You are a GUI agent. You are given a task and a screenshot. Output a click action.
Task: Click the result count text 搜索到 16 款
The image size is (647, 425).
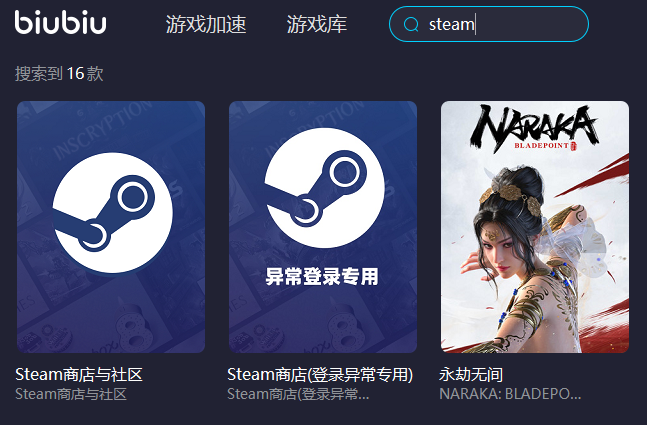click(59, 74)
